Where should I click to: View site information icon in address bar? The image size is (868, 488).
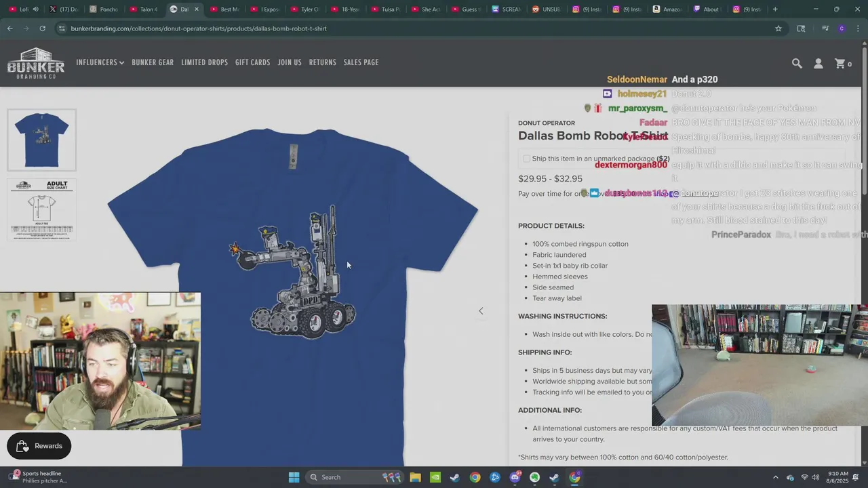coord(62,28)
